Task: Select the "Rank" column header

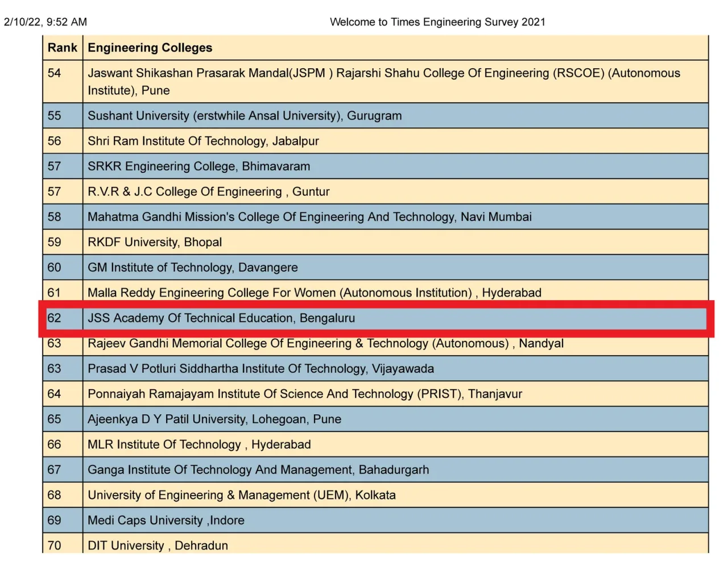Action: (63, 48)
